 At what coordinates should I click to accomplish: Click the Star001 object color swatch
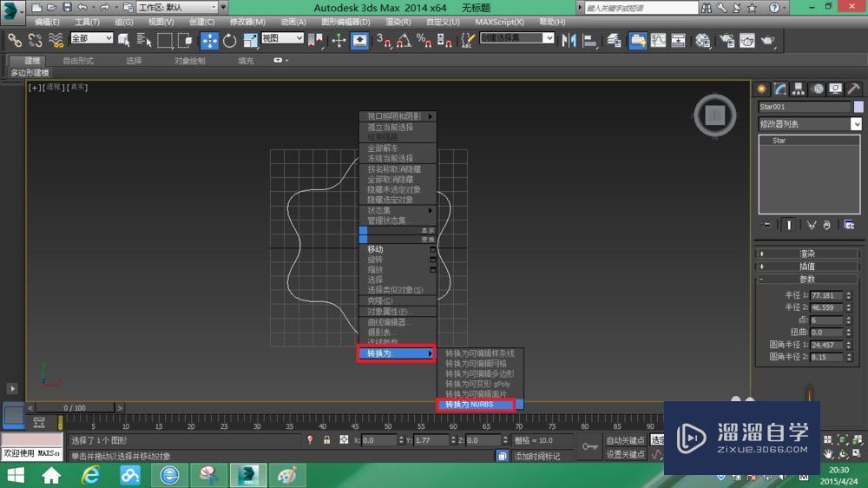click(x=858, y=107)
